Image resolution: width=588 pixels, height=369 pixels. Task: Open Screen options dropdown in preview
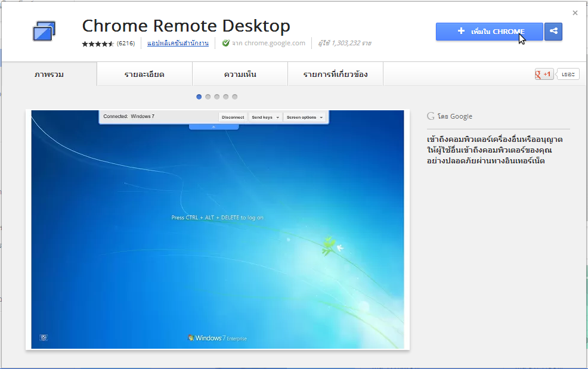click(x=305, y=117)
